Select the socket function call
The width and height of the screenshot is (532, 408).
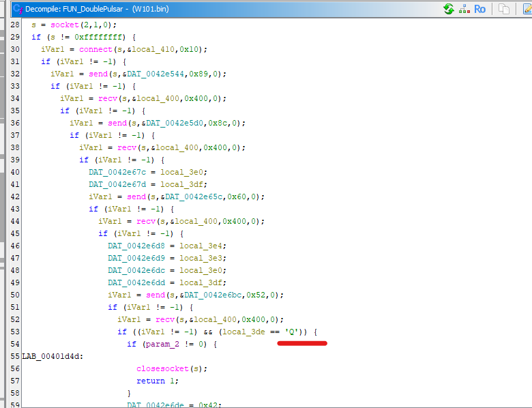(x=65, y=25)
